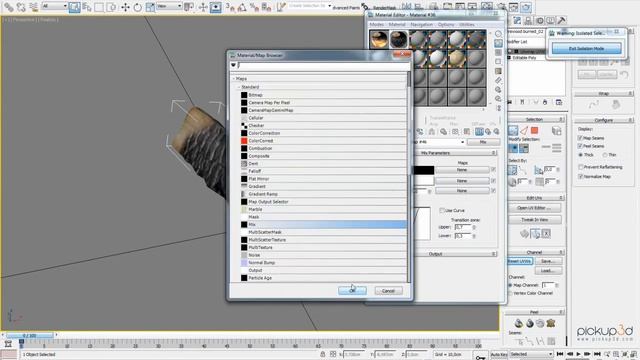Go to end frame playback button
The width and height of the screenshot is (640, 360).
(x=597, y=354)
